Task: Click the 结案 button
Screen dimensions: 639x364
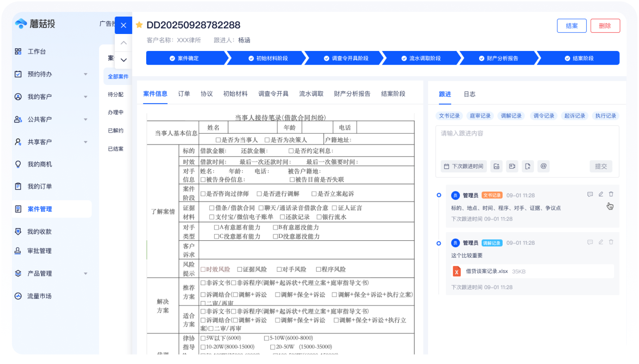Action: 571,26
